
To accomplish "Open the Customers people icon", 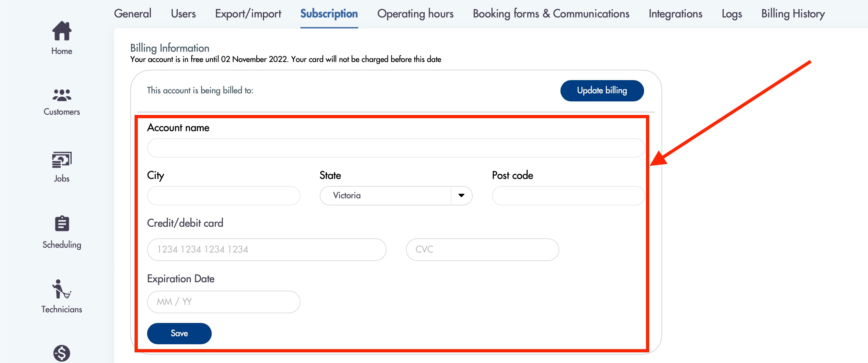I will 62,95.
